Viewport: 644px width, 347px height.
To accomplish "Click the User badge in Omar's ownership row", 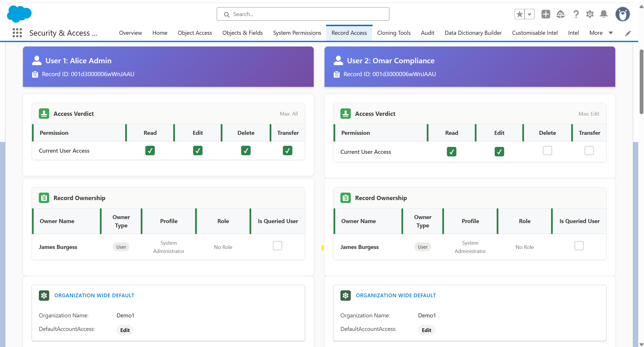I will [423, 247].
